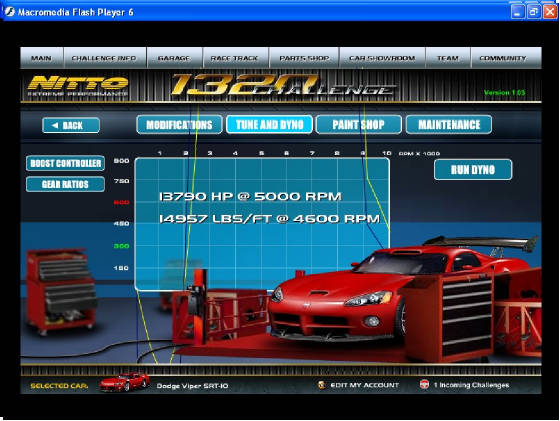Image resolution: width=560 pixels, height=421 pixels.
Task: View 1 Incoming Challenges link
Action: coord(471,385)
